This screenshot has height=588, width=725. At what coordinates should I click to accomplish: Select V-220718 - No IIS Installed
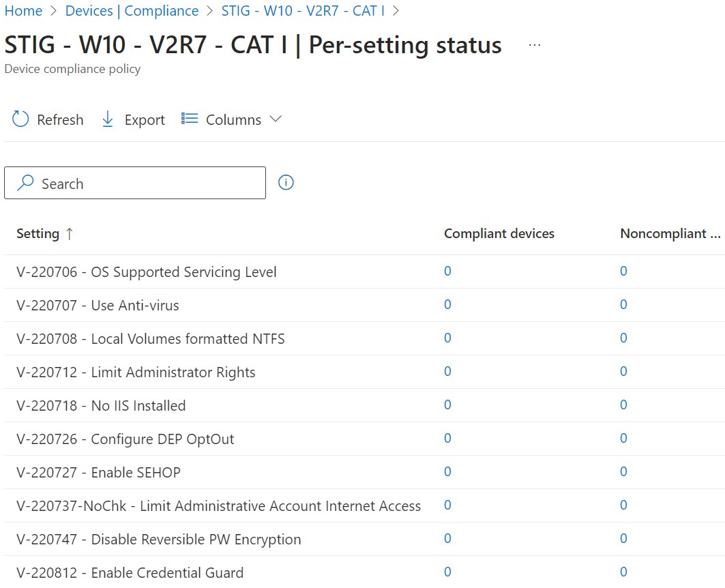pos(101,406)
